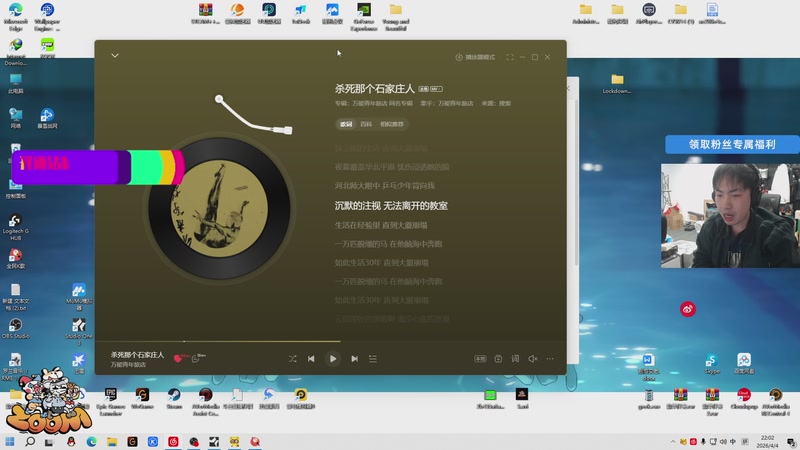Image resolution: width=800 pixels, height=450 pixels.
Task: Skip to the next track
Action: [x=355, y=359]
